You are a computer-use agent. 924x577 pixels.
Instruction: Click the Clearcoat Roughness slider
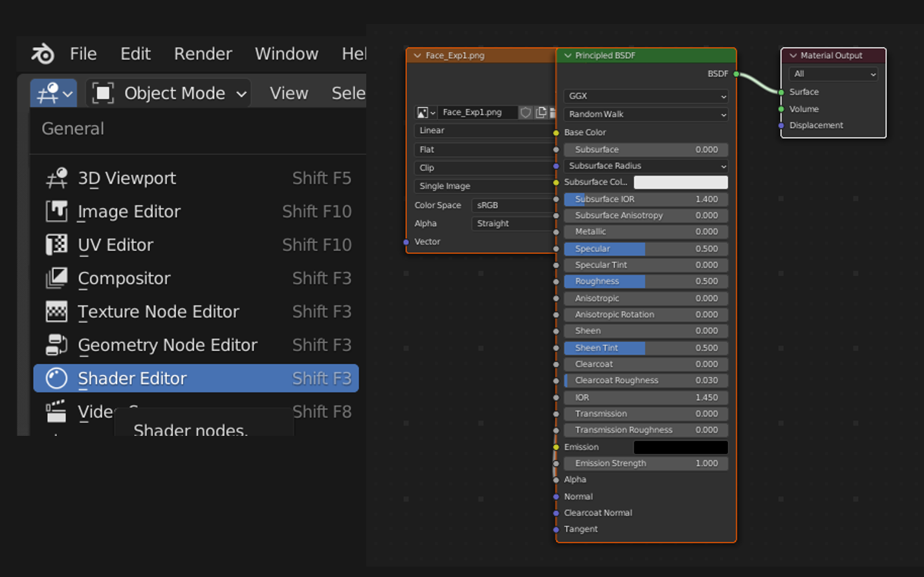(646, 381)
